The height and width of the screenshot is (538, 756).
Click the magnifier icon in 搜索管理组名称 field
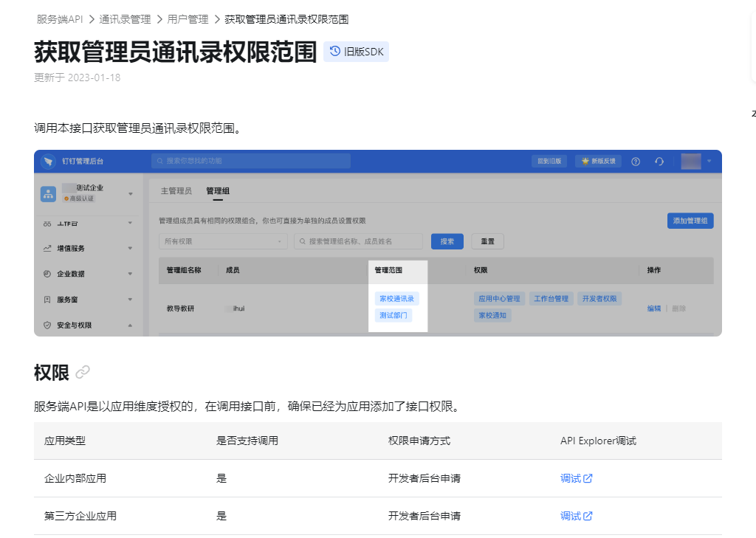click(x=302, y=241)
